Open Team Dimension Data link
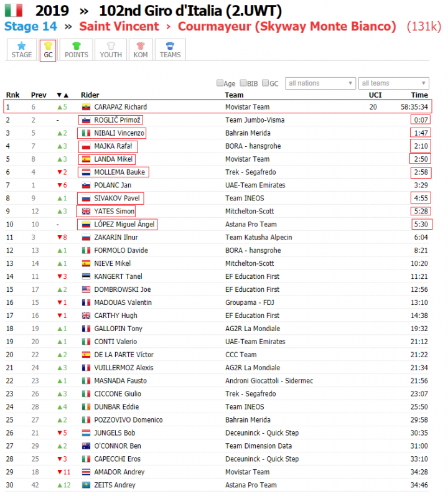The width and height of the screenshot is (448, 496). click(259, 446)
